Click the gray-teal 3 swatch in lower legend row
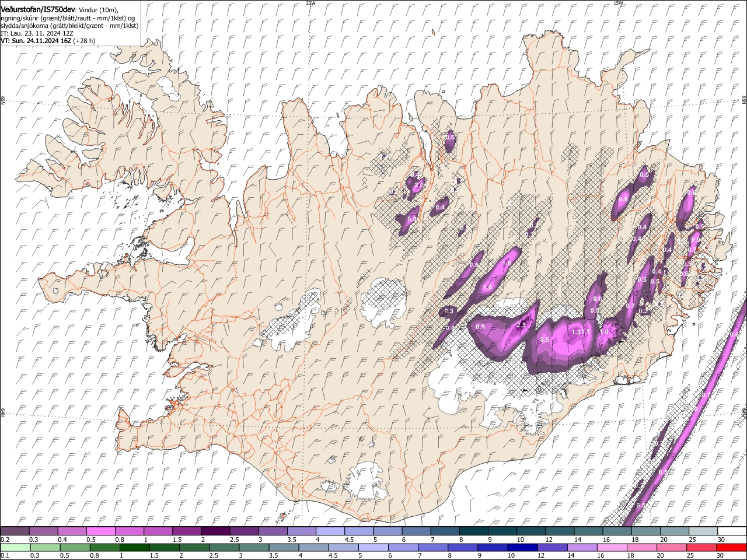Image resolution: width=747 pixels, height=560 pixels. (254, 547)
